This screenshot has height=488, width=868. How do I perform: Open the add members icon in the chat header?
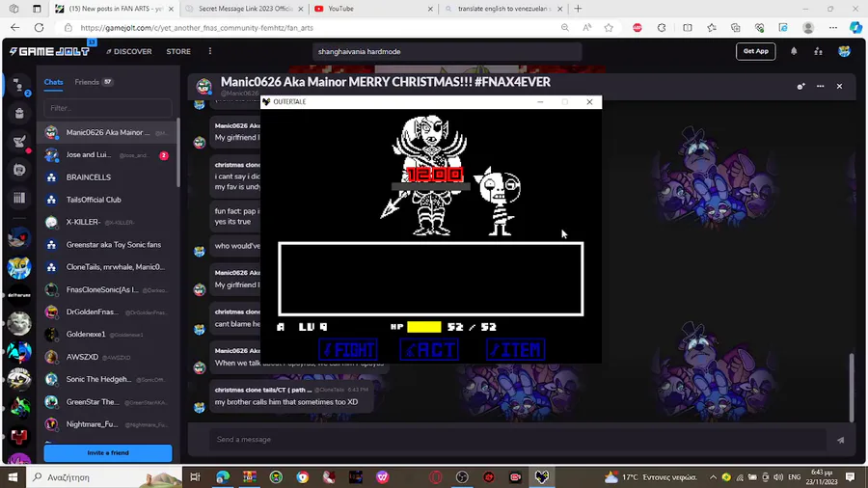(801, 86)
